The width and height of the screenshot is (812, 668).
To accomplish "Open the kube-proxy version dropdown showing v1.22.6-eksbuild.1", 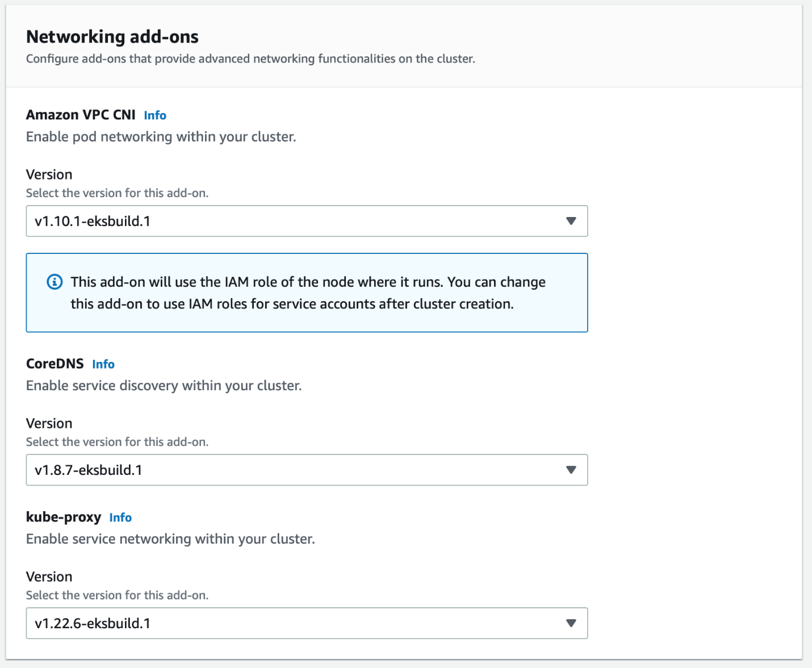I will pos(307,623).
